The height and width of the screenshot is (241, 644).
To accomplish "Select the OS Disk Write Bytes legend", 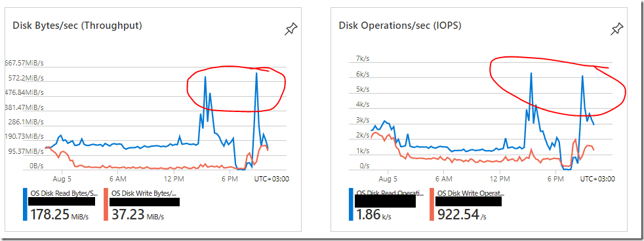I will click(x=144, y=193).
